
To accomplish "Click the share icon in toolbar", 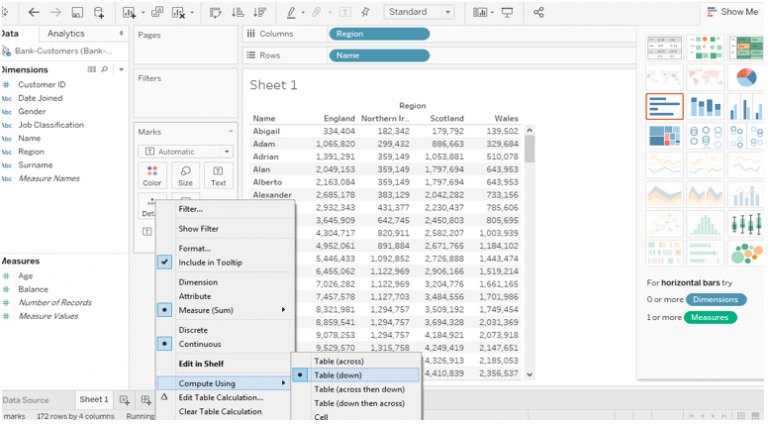I will 539,12.
